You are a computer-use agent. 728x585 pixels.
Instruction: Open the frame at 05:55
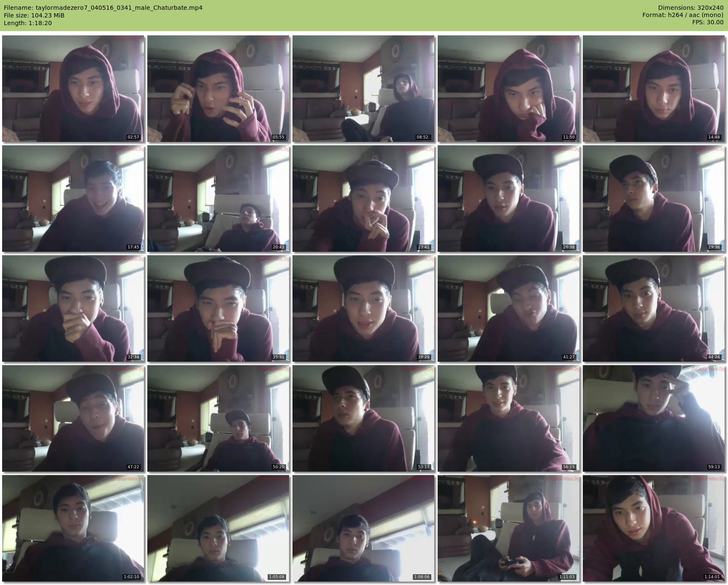218,89
